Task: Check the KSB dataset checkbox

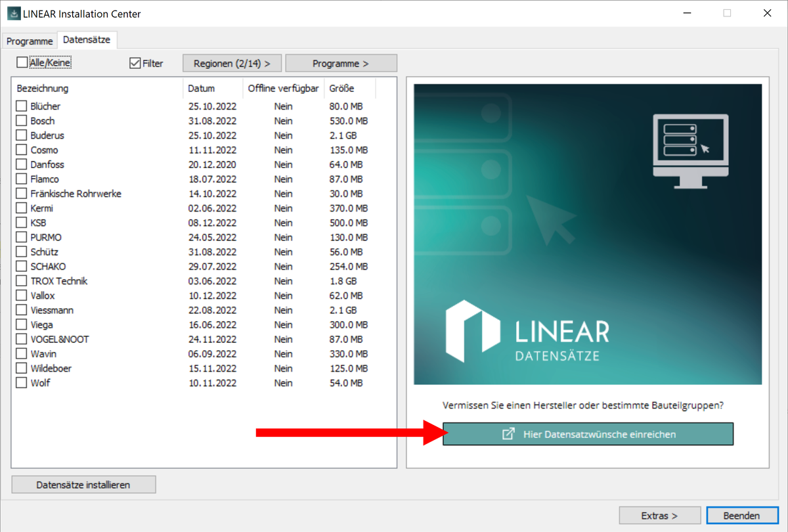Action: click(22, 223)
